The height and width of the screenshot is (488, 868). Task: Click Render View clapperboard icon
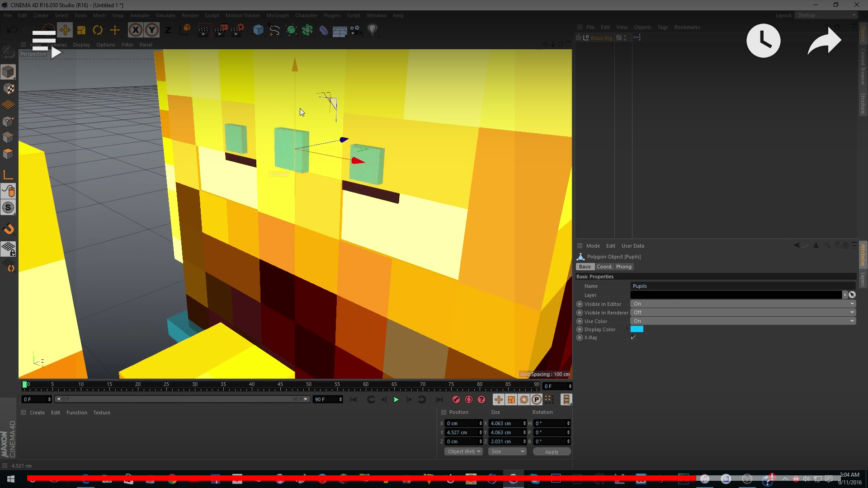click(204, 30)
